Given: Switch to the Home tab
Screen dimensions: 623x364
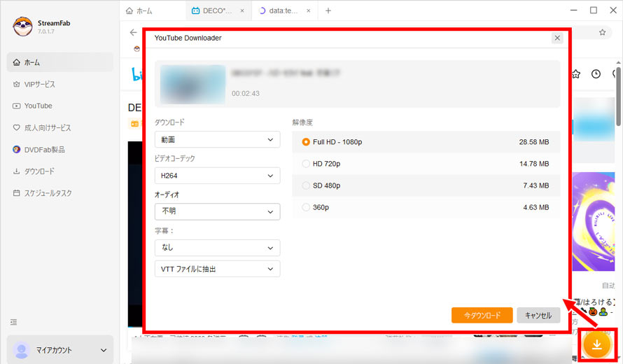Looking at the screenshot, I should (139, 10).
